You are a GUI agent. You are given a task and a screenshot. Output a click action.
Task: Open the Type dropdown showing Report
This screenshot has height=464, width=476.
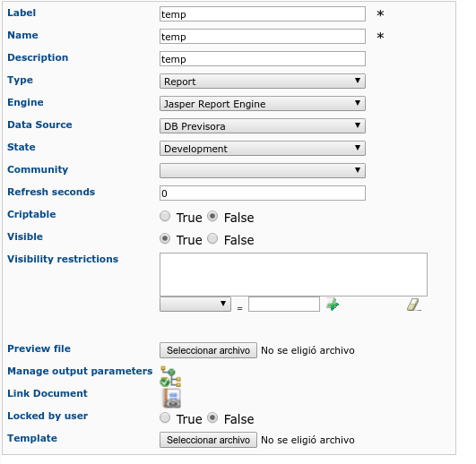click(x=263, y=82)
